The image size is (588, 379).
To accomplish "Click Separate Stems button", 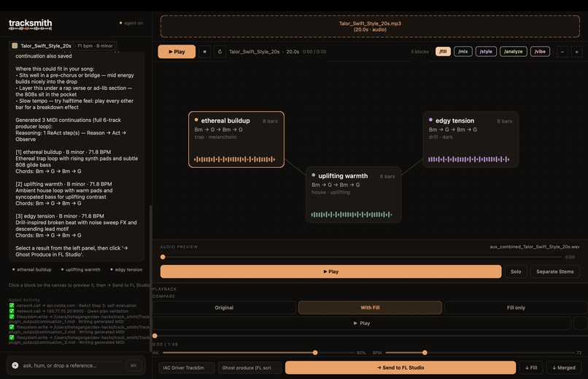I will coord(554,272).
